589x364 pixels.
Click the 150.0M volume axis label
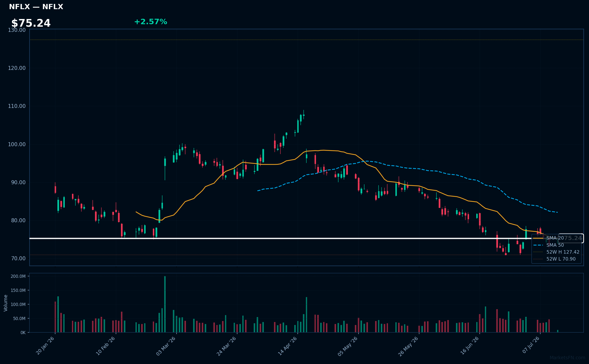[x=18, y=290]
